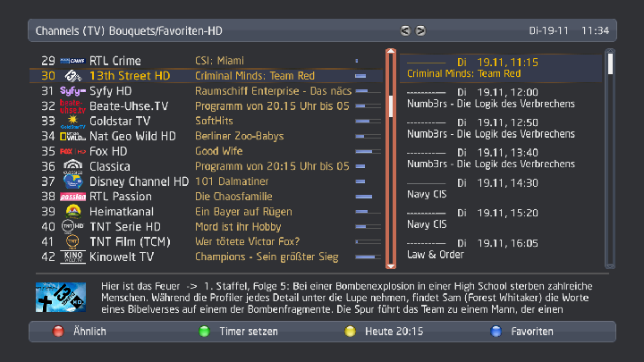
Task: Click the Syfy HD channel logo
Action: tap(72, 91)
